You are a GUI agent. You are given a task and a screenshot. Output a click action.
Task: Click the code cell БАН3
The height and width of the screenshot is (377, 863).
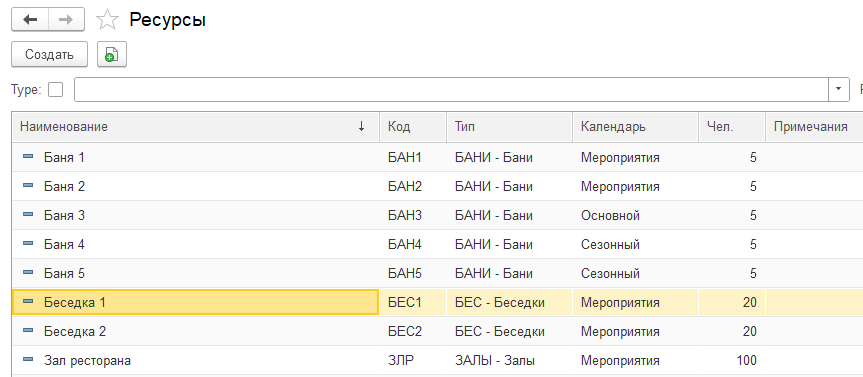[405, 216]
